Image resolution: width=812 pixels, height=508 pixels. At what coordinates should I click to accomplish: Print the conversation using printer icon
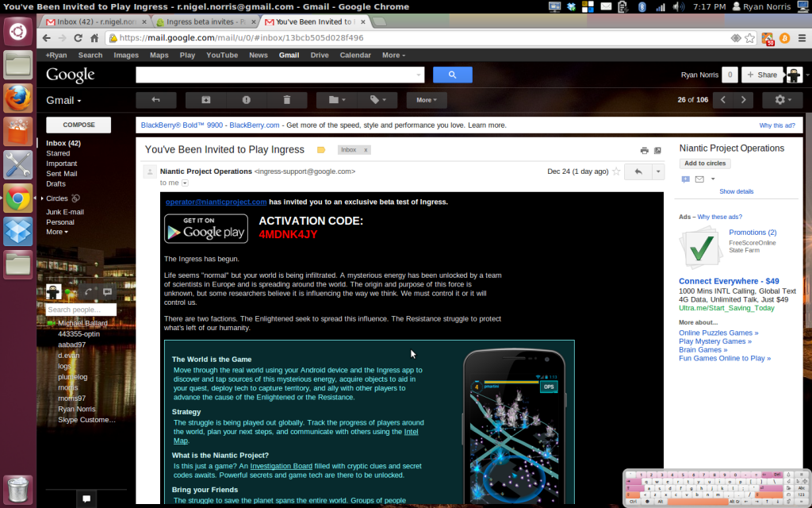tap(644, 150)
